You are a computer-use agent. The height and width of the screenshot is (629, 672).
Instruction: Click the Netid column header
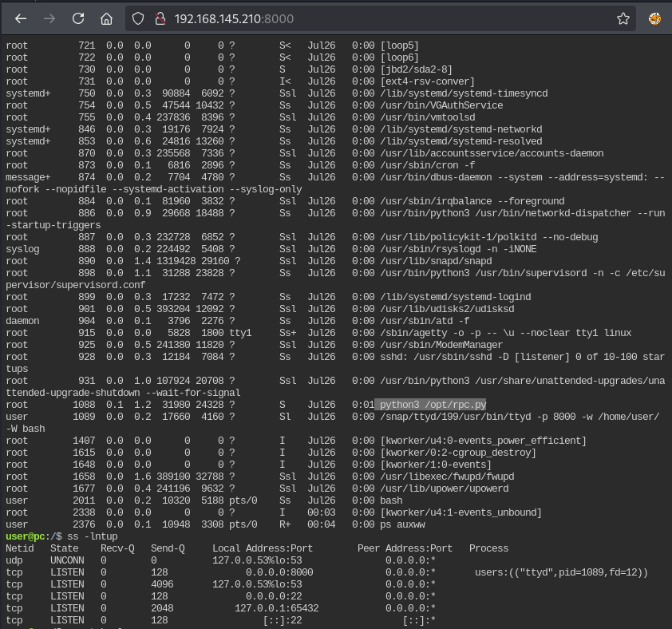(21, 548)
